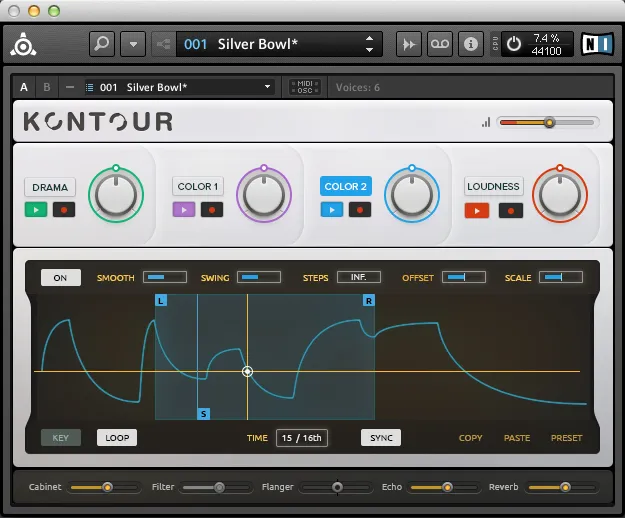Image resolution: width=625 pixels, height=518 pixels.
Task: Play the COLOR 2 motion recording
Action: click(332, 210)
